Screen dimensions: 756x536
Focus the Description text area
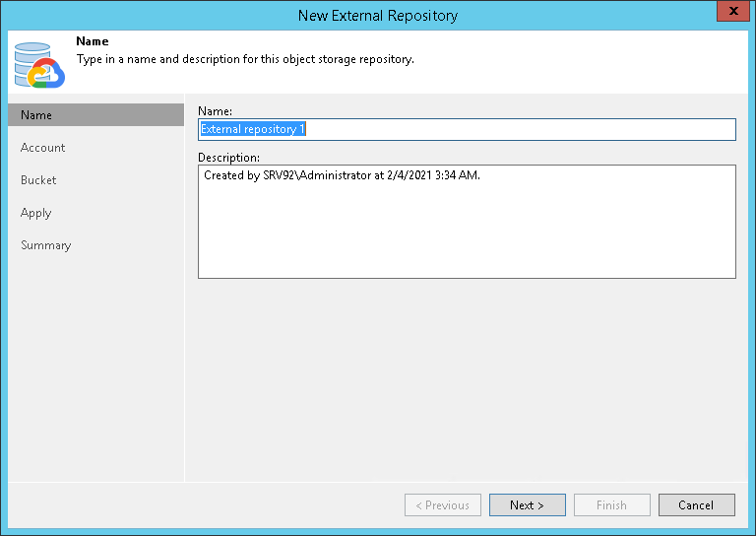[x=467, y=222]
